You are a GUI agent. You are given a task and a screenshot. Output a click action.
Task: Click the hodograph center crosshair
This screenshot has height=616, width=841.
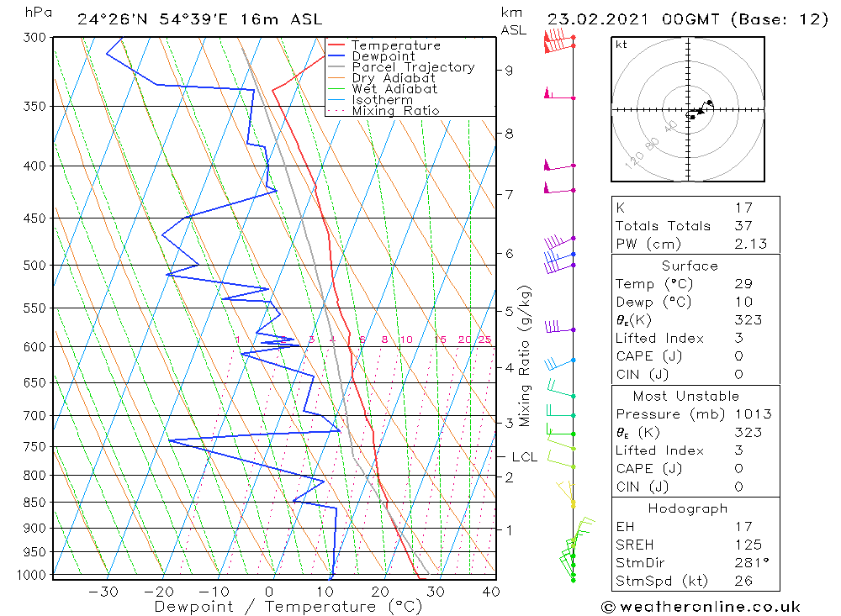[688, 110]
